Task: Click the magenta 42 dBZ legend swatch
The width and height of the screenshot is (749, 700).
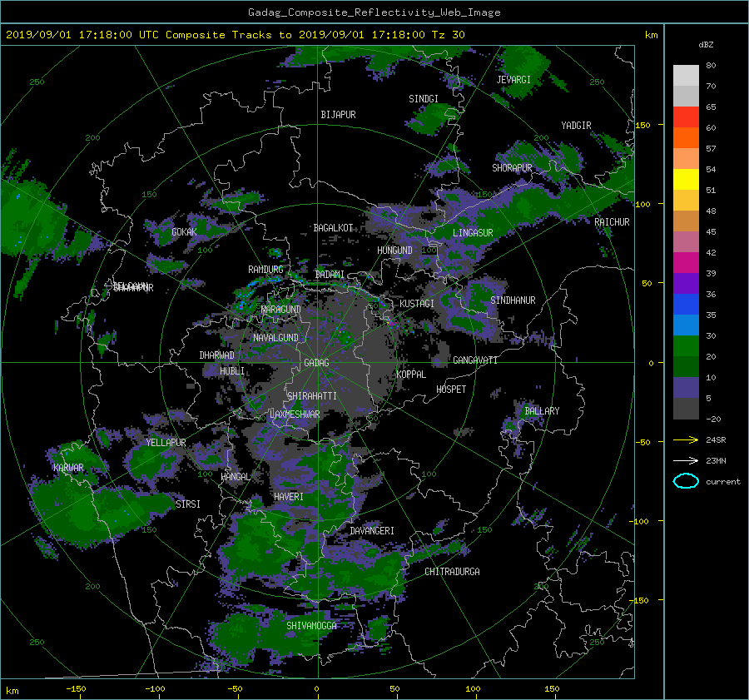Action: (x=686, y=263)
